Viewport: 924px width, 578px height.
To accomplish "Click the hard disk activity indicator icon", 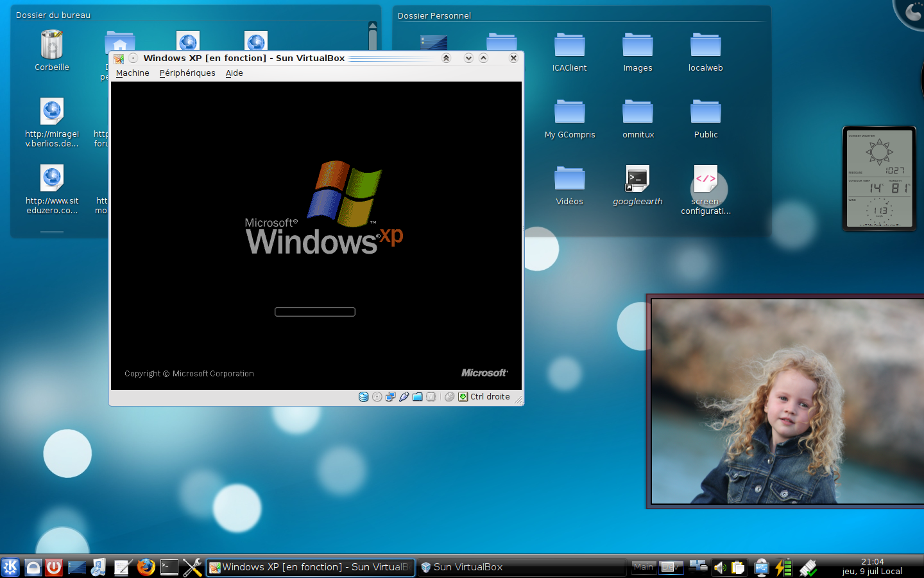I will (363, 397).
